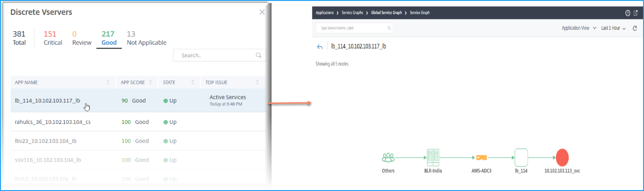Open app rahulcs_36_10.102.103.104_cs row

tap(138, 122)
